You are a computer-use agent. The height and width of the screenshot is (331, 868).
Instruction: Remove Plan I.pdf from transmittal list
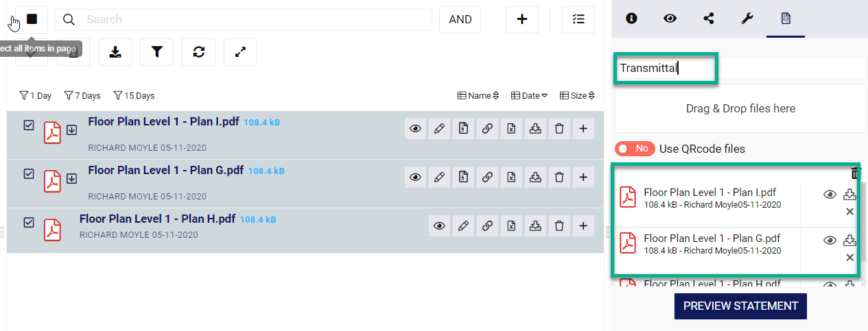click(x=849, y=212)
